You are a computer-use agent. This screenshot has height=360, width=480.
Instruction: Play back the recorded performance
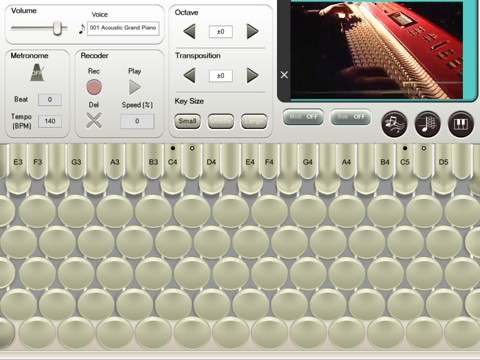[135, 88]
